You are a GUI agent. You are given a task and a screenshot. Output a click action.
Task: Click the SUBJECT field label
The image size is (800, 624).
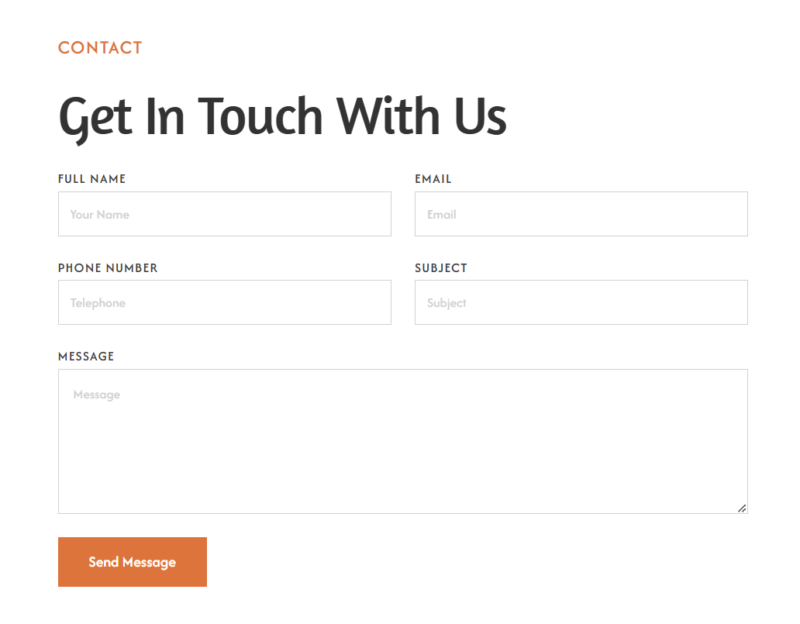click(441, 268)
